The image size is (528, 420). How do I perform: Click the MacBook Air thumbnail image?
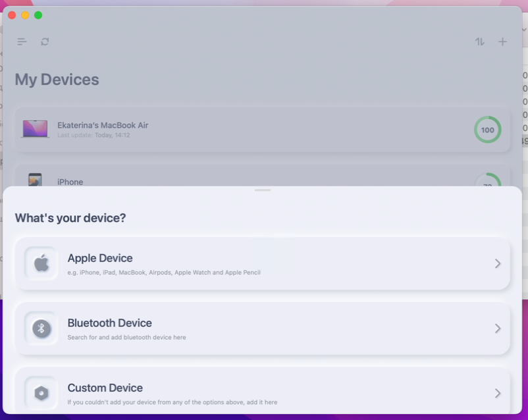pos(35,129)
